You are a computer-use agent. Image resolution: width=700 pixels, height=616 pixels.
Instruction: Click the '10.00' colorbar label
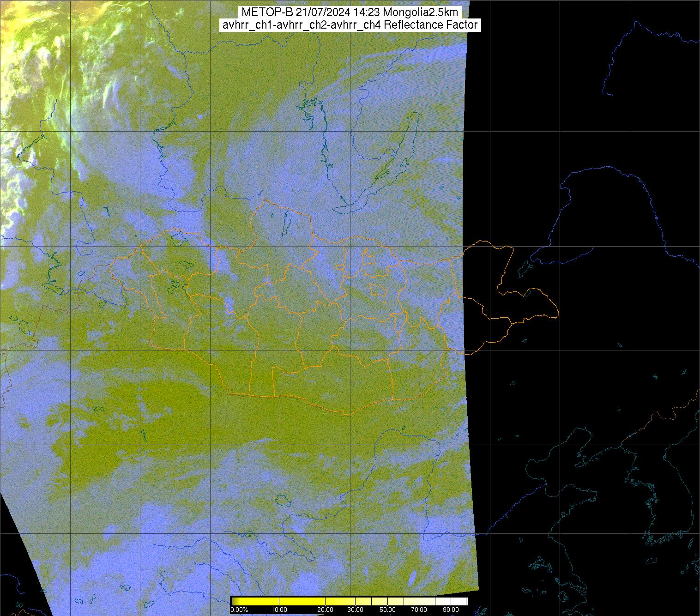[279, 610]
